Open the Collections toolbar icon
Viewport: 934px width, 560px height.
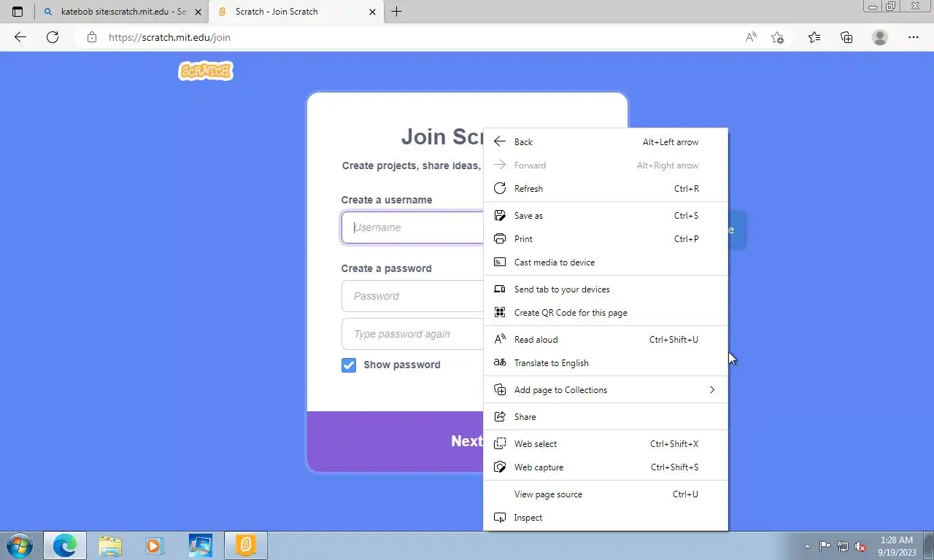pyautogui.click(x=846, y=37)
